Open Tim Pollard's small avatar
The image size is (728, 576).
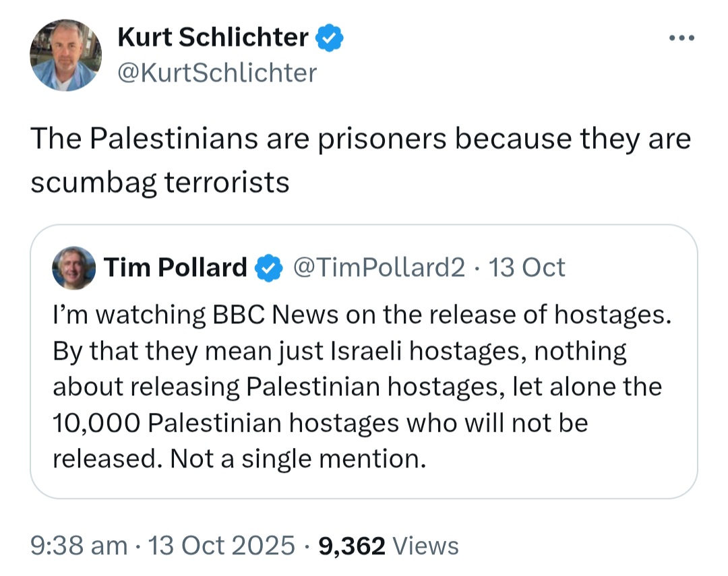click(73, 267)
